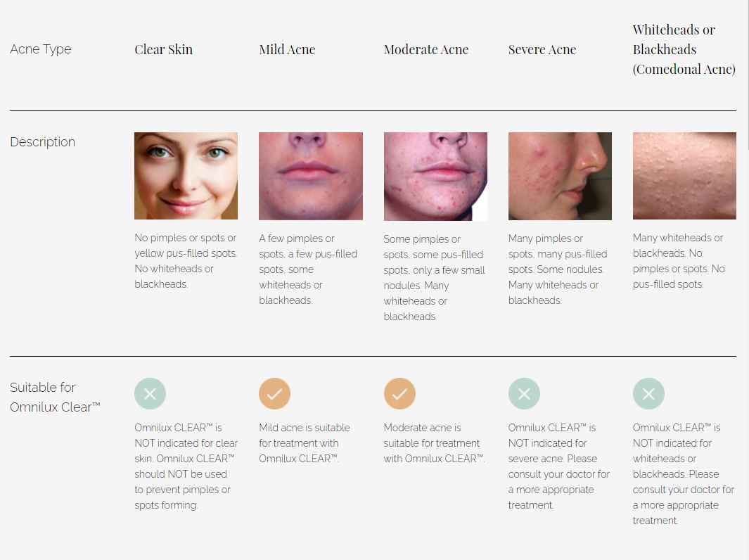The image size is (749, 560).
Task: Click the severe acne not-indicated text
Action: (x=559, y=466)
